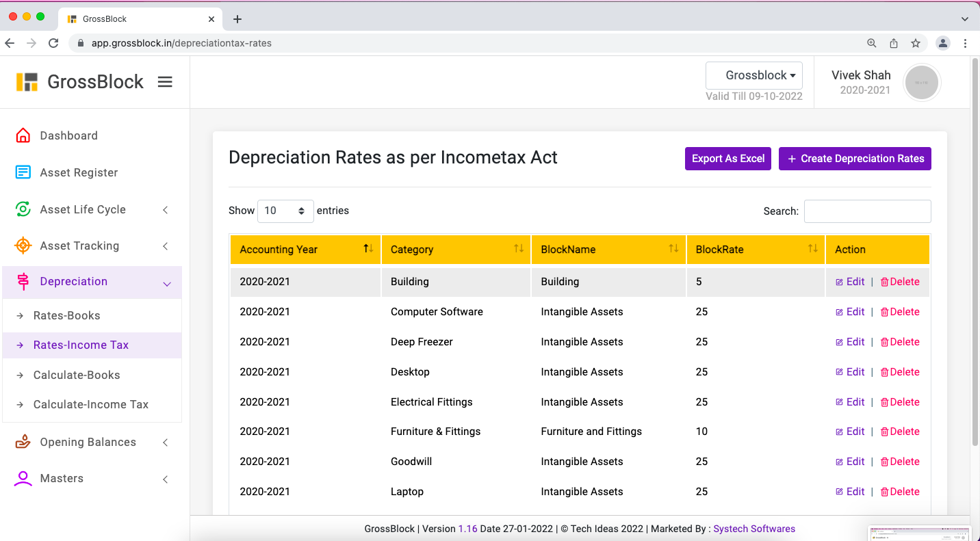Open the Show entries count dropdown
Image resolution: width=980 pixels, height=541 pixels.
click(285, 211)
